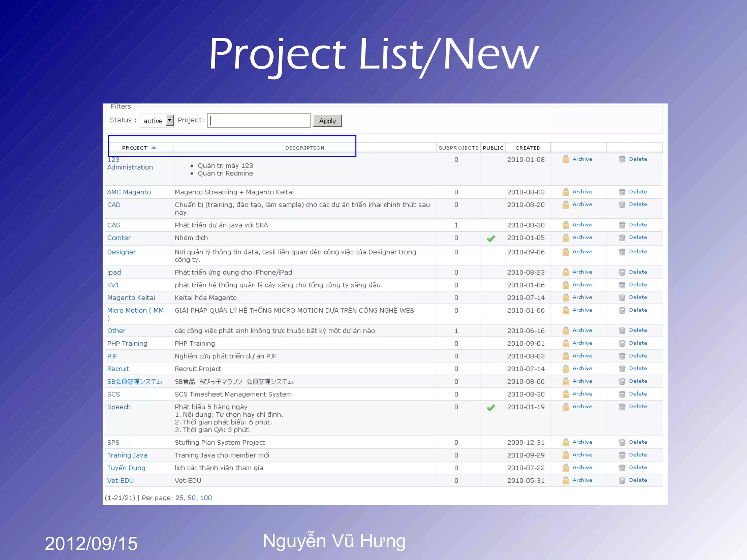Sort by the PROJECT column header
The width and height of the screenshot is (747, 560).
click(135, 148)
